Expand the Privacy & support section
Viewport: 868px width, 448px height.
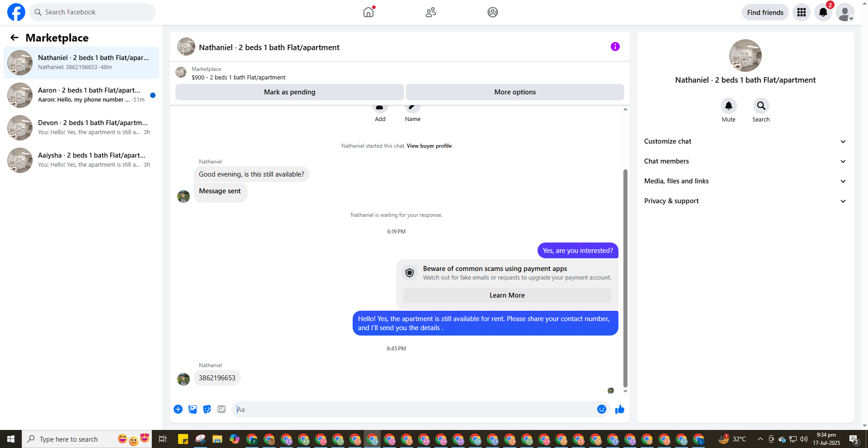(745, 201)
